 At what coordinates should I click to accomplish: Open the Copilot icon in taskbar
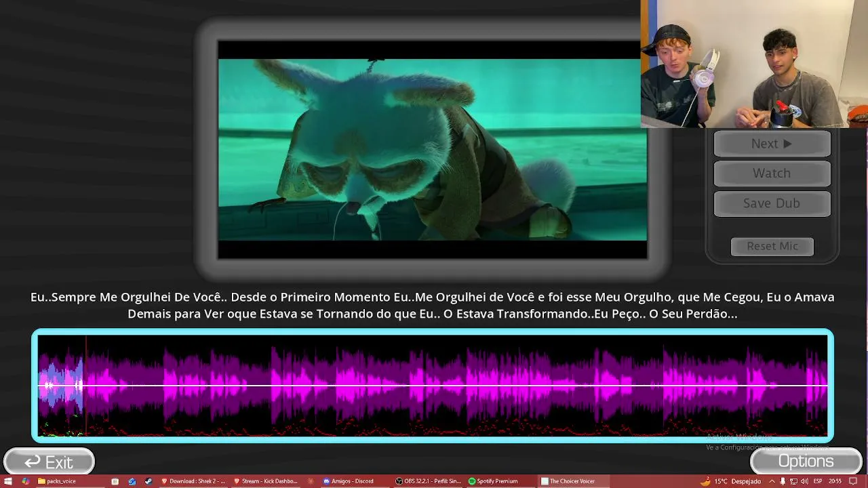tap(25, 481)
